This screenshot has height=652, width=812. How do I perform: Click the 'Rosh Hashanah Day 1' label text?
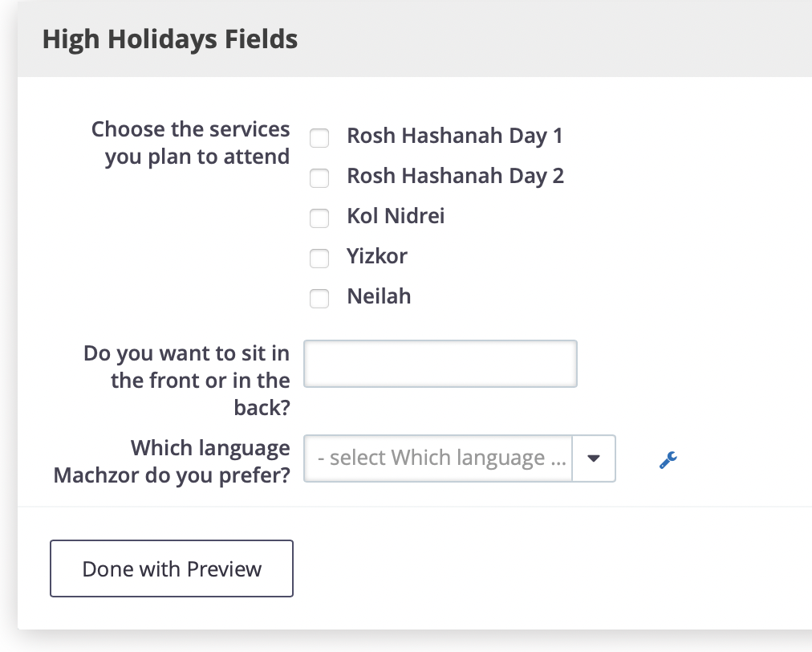455,136
